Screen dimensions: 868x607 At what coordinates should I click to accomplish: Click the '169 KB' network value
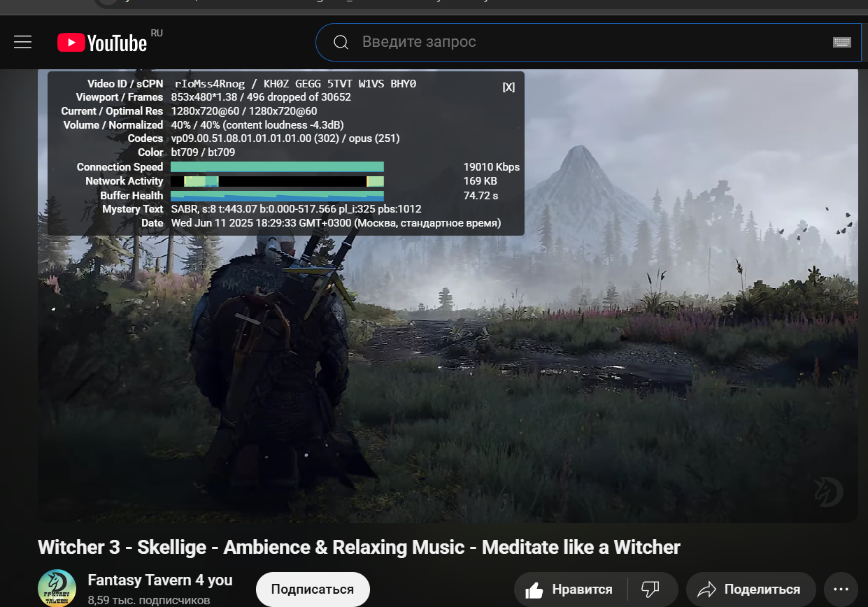[481, 181]
